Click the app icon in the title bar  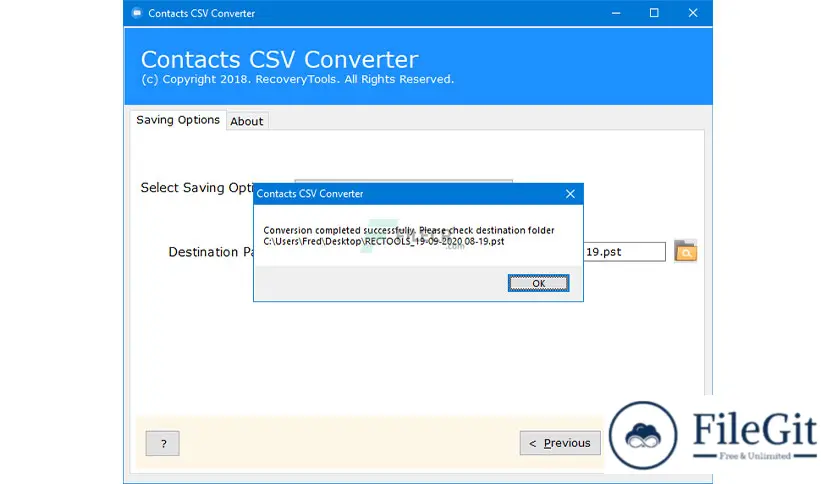(137, 13)
